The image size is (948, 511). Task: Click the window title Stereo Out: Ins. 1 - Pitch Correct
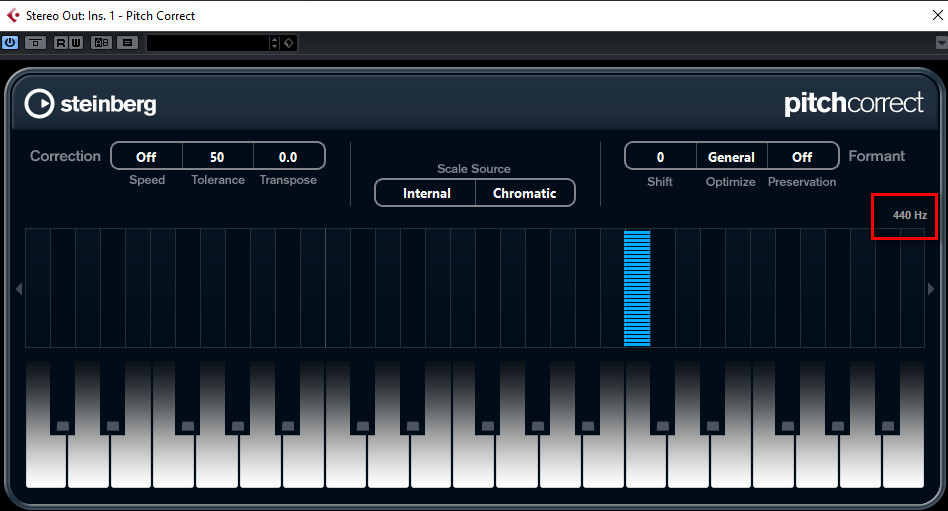(x=110, y=16)
